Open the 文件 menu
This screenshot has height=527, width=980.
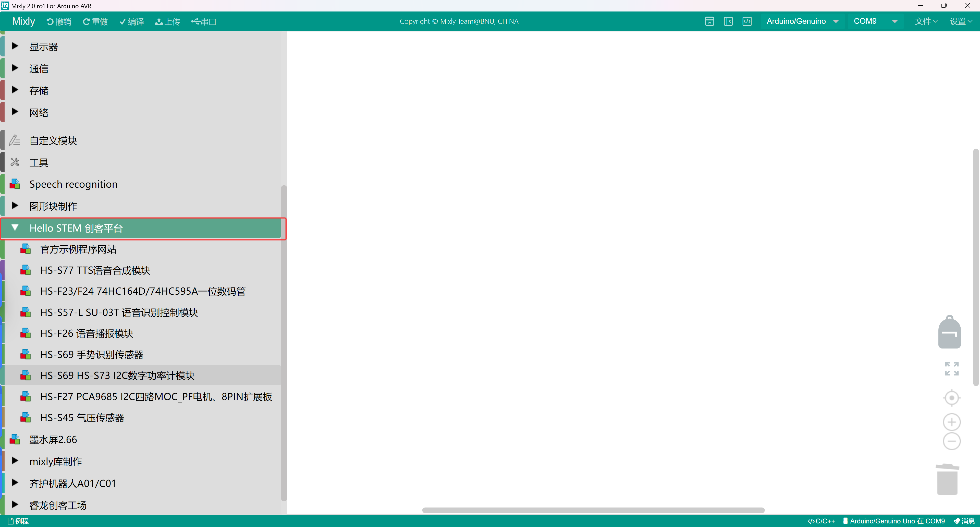[x=926, y=21]
